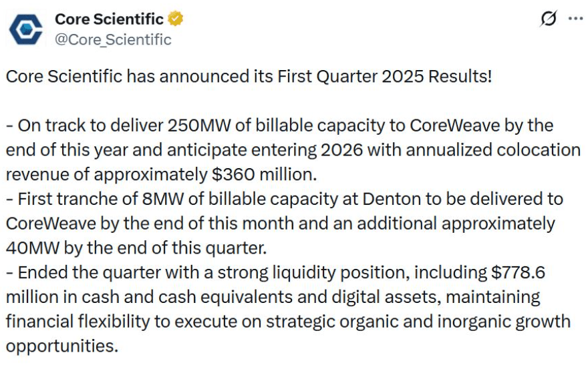The width and height of the screenshot is (588, 365).
Task: Open the Core Scientific profile avatar
Action: 26,29
